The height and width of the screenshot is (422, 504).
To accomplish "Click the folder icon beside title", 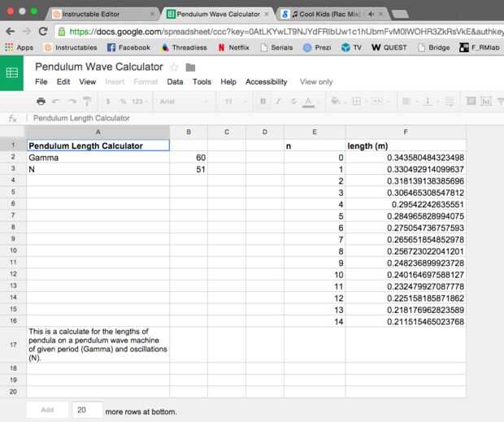I will (190, 67).
